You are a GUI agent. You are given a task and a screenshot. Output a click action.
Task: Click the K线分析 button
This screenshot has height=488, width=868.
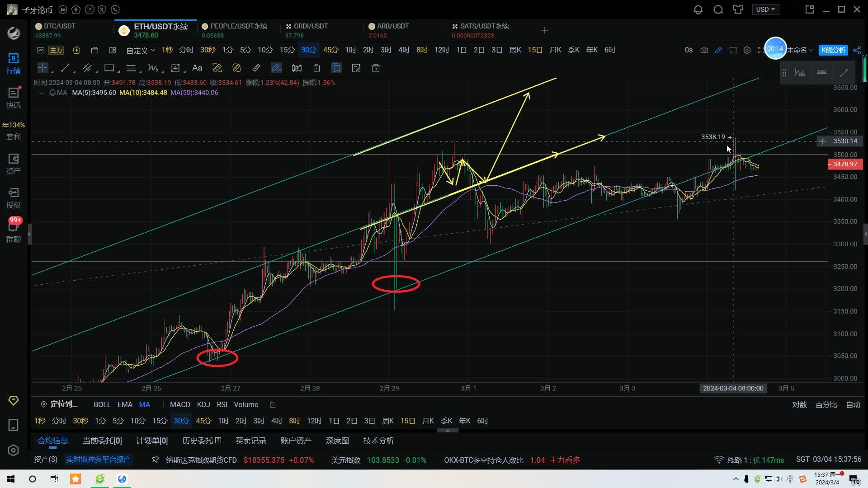833,50
